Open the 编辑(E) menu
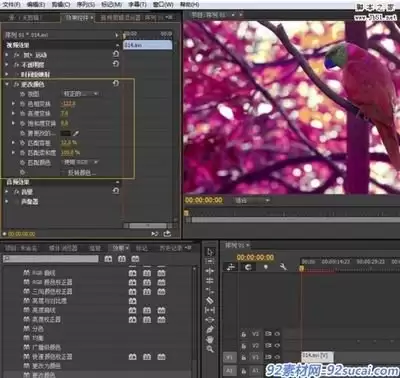The height and width of the screenshot is (378, 400). click(x=36, y=4)
